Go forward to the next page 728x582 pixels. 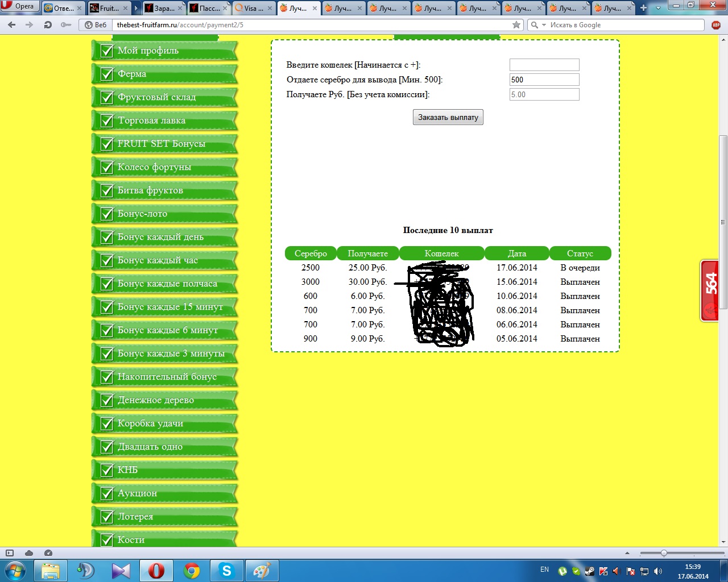[x=28, y=25]
